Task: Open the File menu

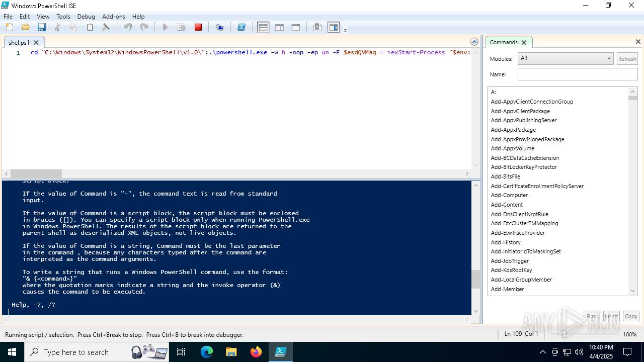Action: pyautogui.click(x=8, y=16)
